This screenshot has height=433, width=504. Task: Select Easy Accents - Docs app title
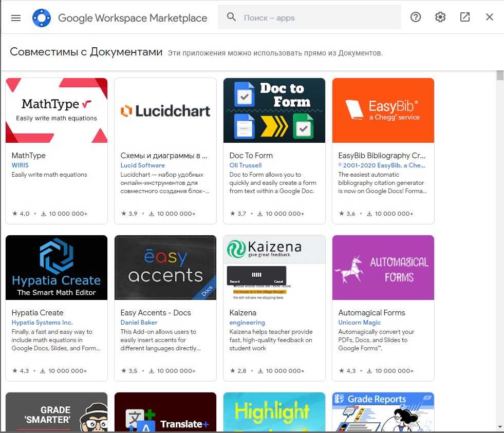156,313
